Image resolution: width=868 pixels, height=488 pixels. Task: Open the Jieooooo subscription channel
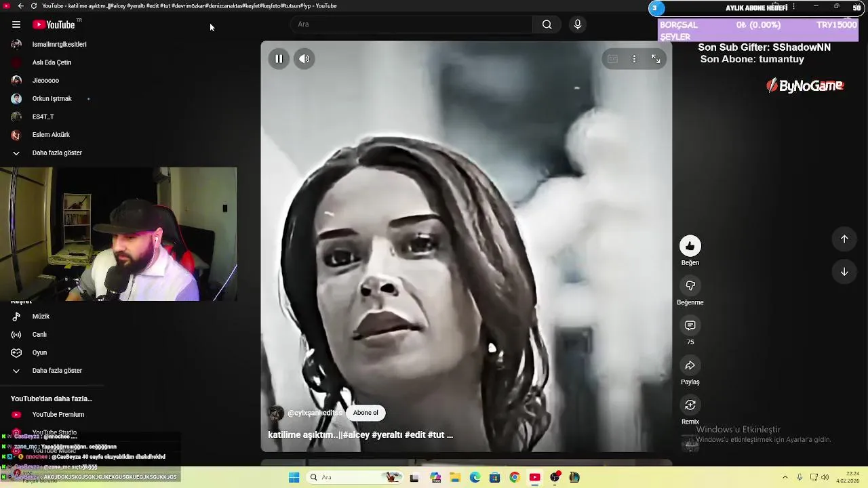tap(45, 81)
